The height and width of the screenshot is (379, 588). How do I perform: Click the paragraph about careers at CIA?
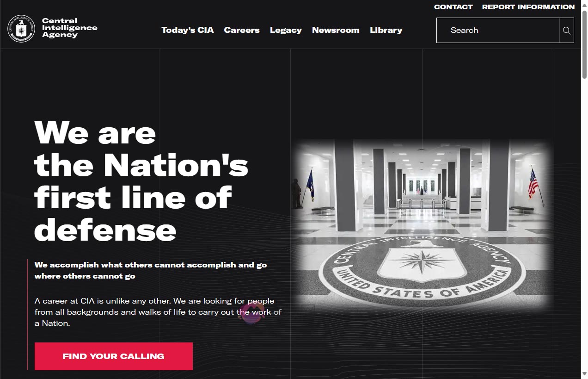point(157,311)
